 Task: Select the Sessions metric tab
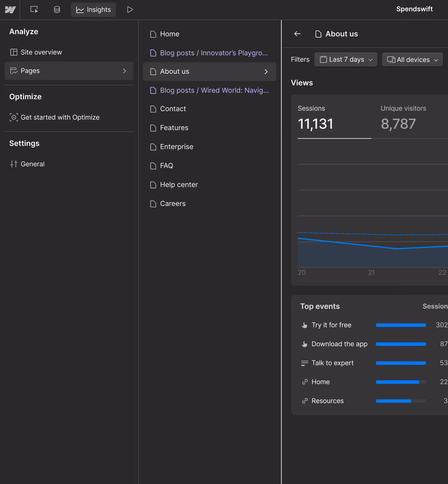pyautogui.click(x=334, y=119)
